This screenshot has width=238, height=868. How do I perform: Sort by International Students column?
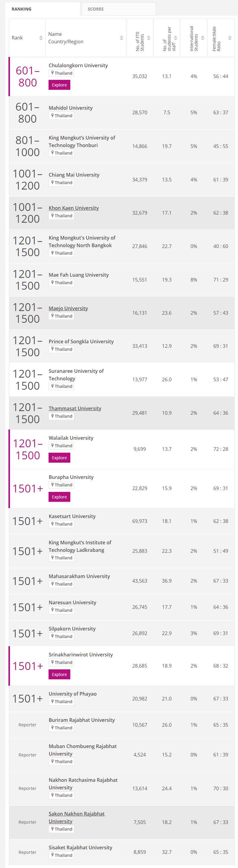coord(203,38)
